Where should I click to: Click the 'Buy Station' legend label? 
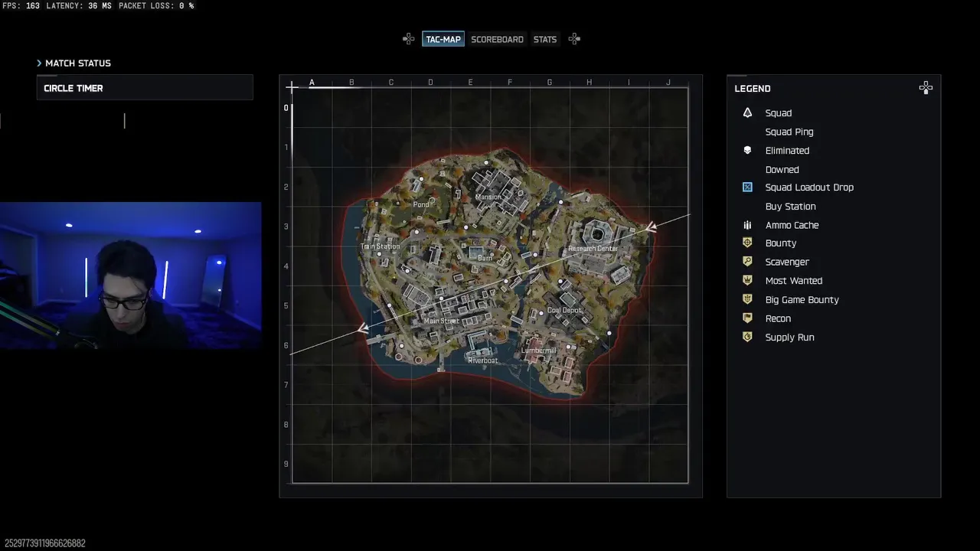pyautogui.click(x=790, y=207)
